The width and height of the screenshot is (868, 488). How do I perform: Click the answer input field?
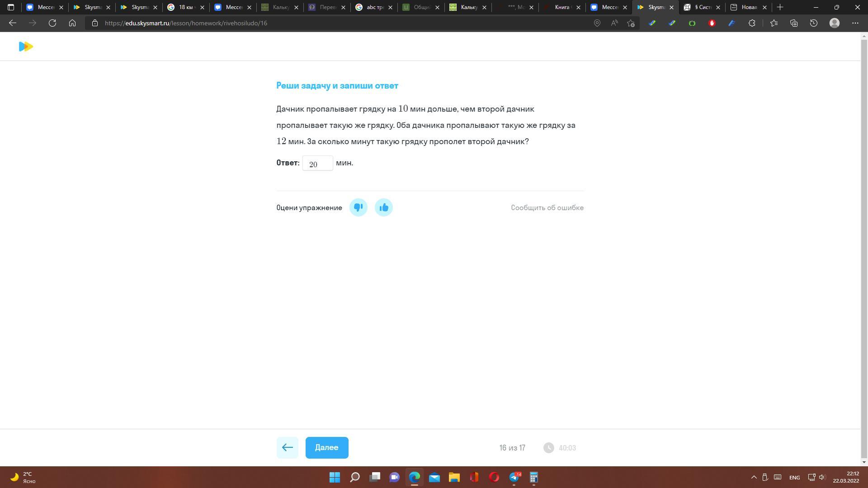(317, 164)
